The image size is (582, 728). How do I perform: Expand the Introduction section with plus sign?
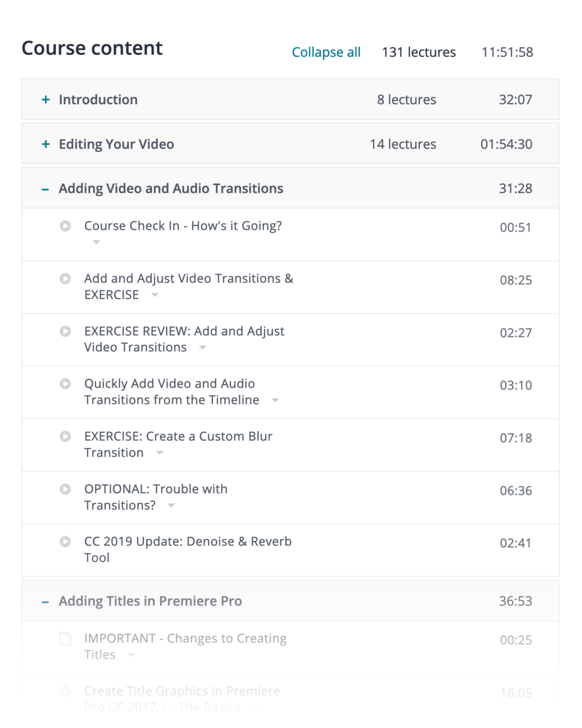pyautogui.click(x=45, y=100)
